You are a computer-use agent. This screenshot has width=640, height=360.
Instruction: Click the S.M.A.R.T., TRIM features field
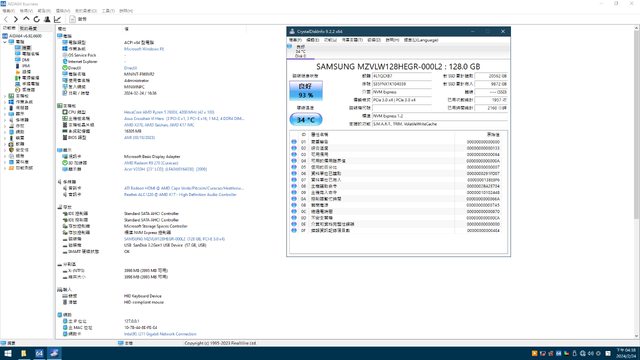pos(440,124)
